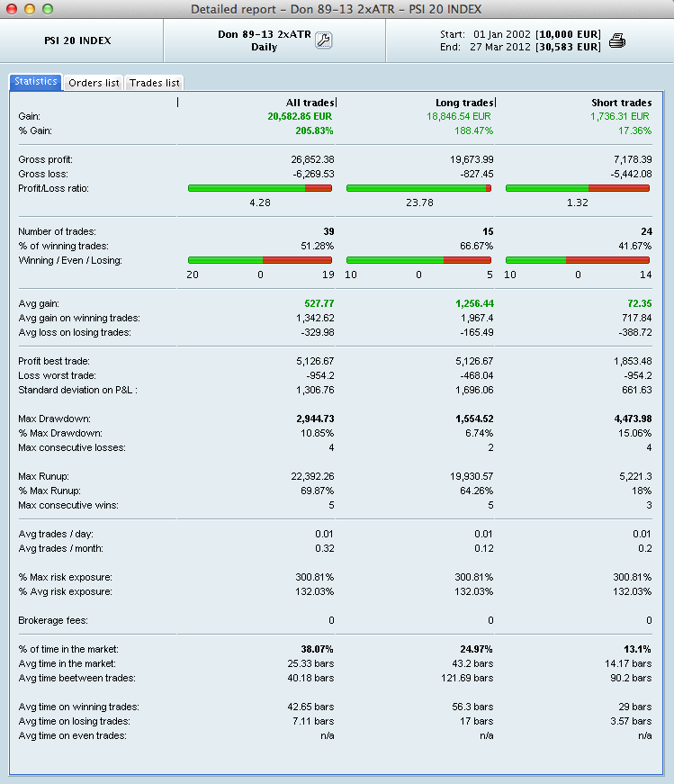Print the report via printer icon
Image resolution: width=674 pixels, height=784 pixels.
[x=617, y=41]
